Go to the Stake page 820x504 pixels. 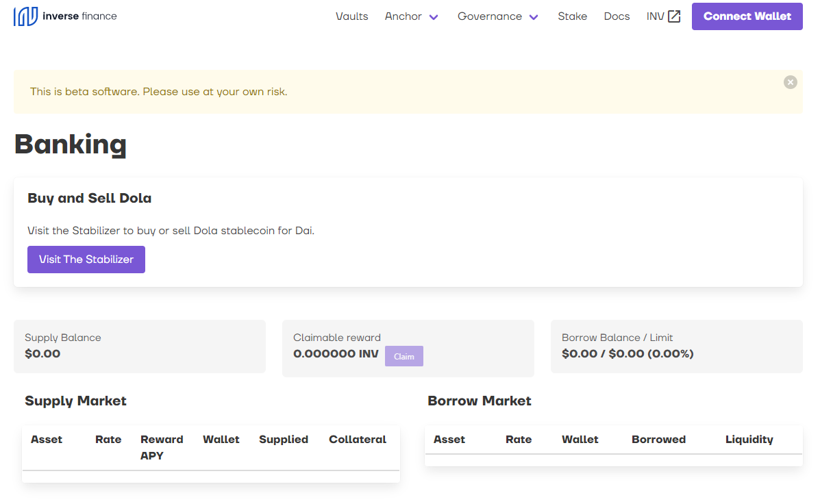[x=572, y=16]
